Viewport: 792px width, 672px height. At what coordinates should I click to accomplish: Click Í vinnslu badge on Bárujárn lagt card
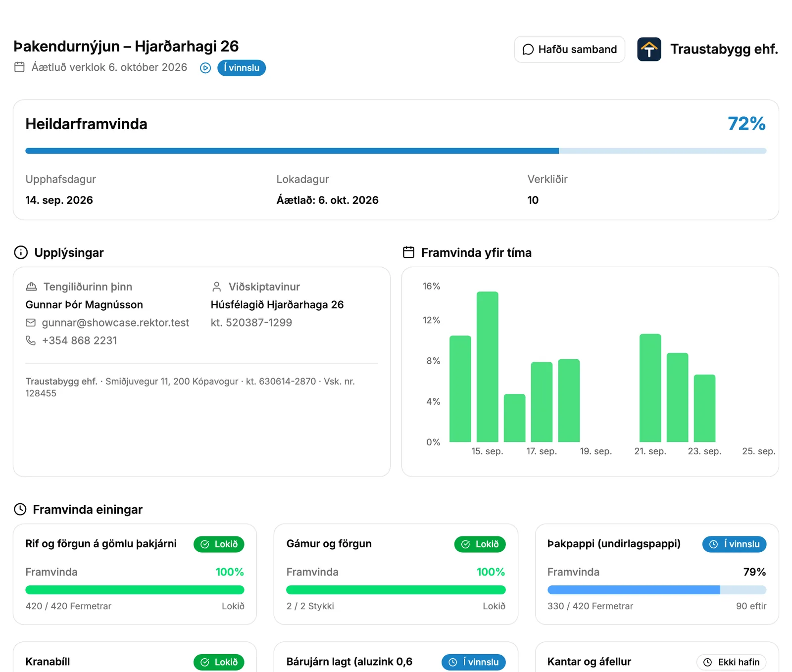click(474, 662)
